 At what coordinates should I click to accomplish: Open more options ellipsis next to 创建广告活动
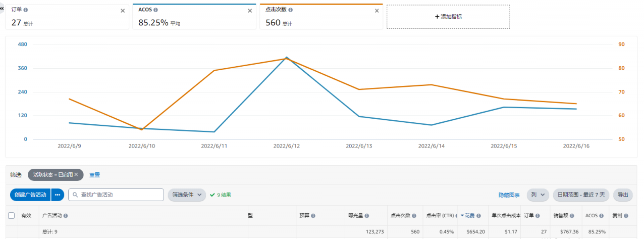(x=58, y=195)
